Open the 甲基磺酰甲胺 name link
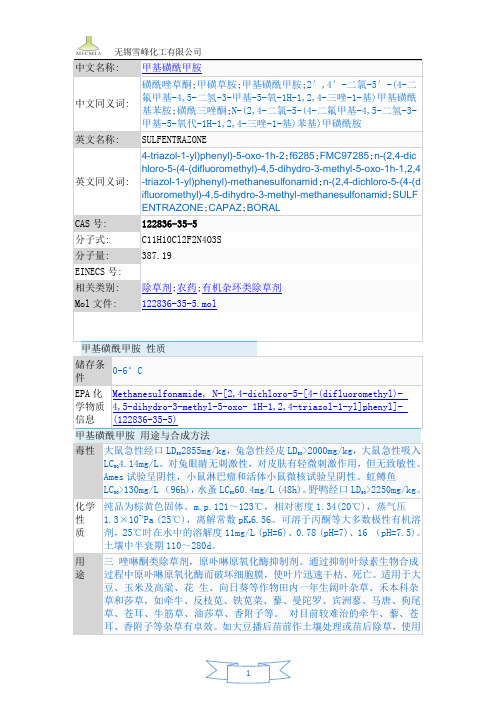 171,68
